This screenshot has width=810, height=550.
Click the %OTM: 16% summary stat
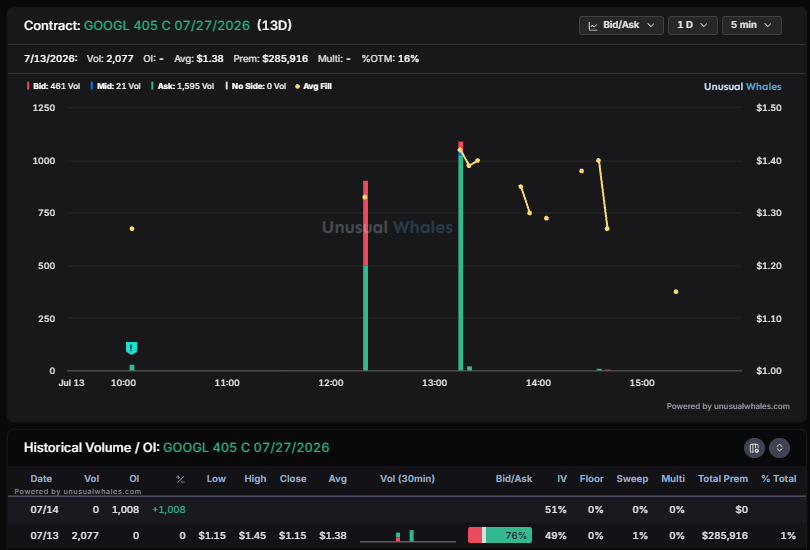coord(390,59)
